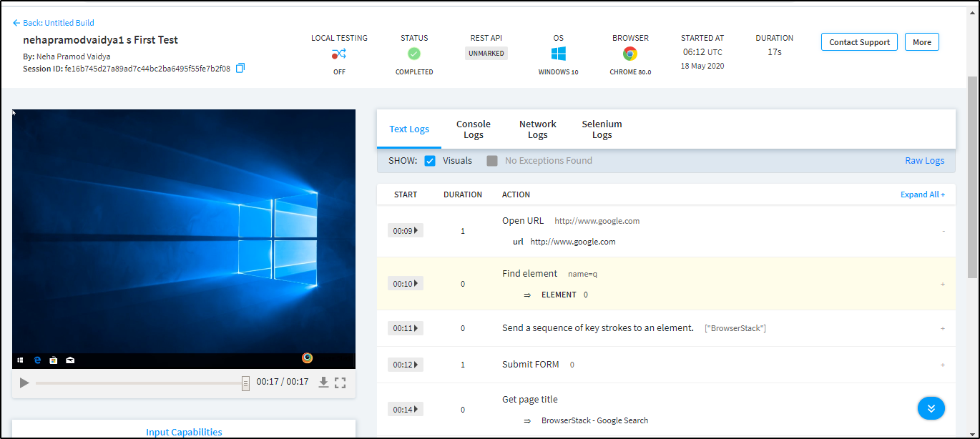The height and width of the screenshot is (439, 980).
Task: Click the video progress slider handle
Action: click(245, 383)
